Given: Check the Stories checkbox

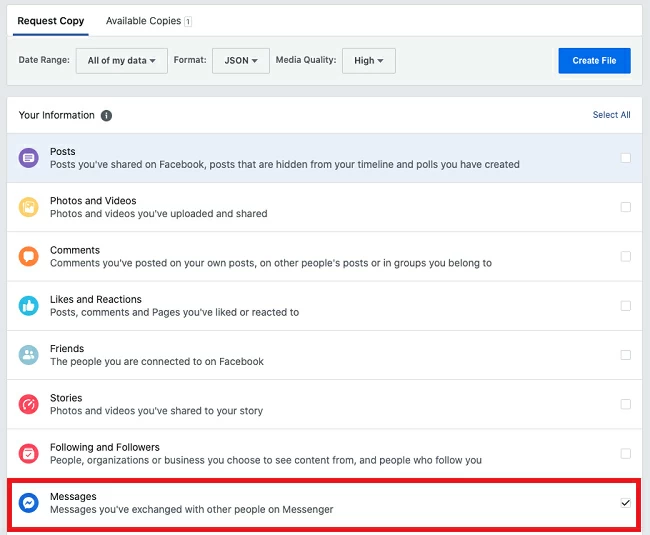Looking at the screenshot, I should point(626,404).
